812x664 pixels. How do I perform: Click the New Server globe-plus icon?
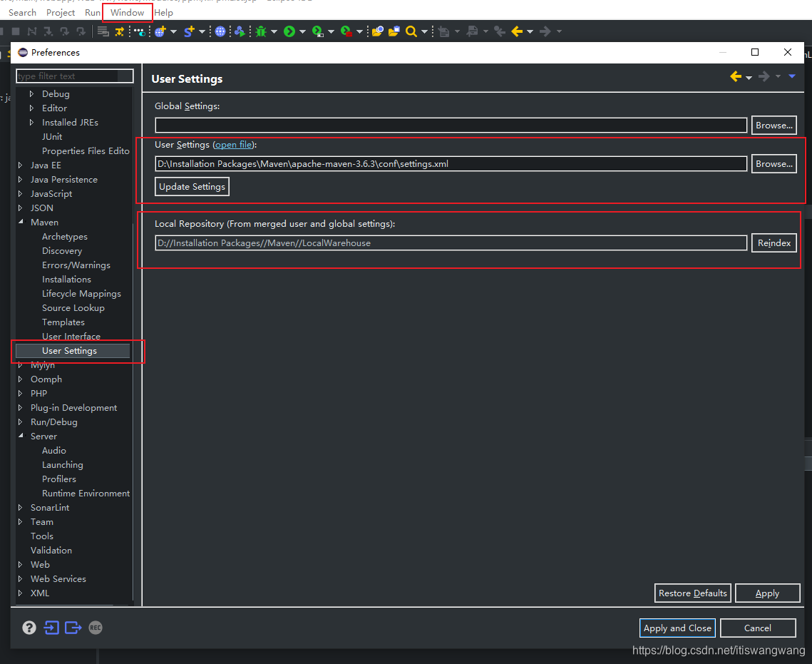[160, 31]
